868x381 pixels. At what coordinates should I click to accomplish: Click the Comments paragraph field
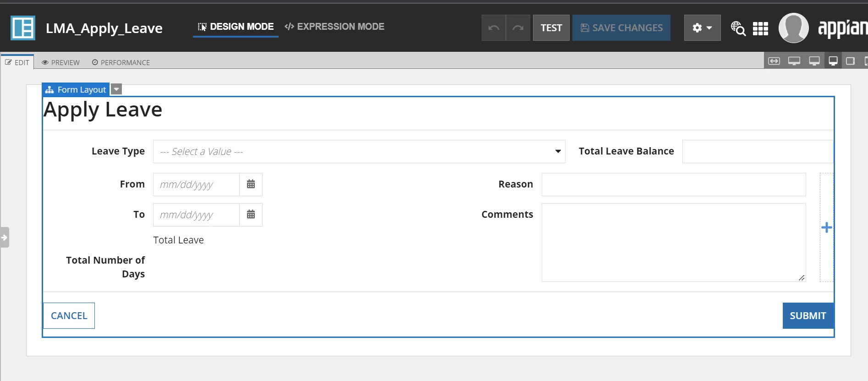pos(674,243)
